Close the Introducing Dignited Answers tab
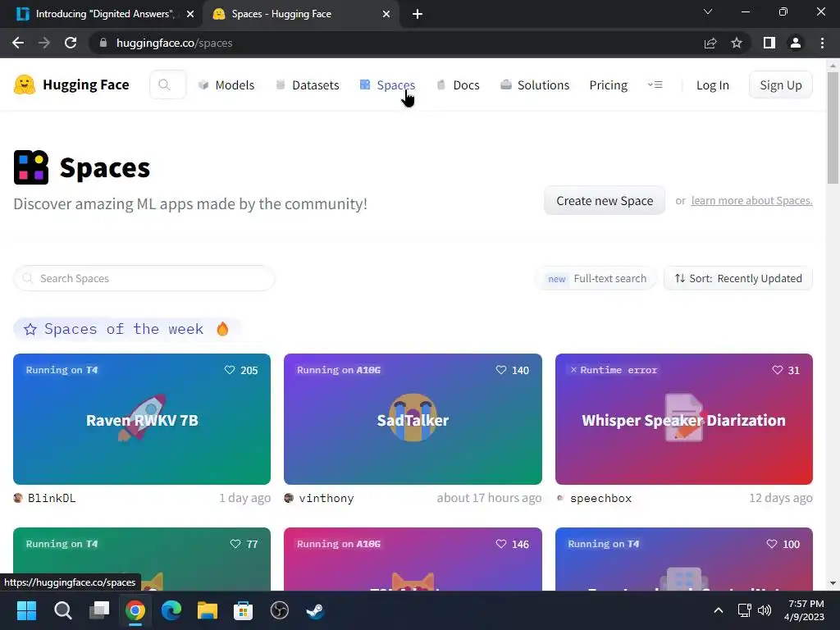840x630 pixels. [x=190, y=14]
